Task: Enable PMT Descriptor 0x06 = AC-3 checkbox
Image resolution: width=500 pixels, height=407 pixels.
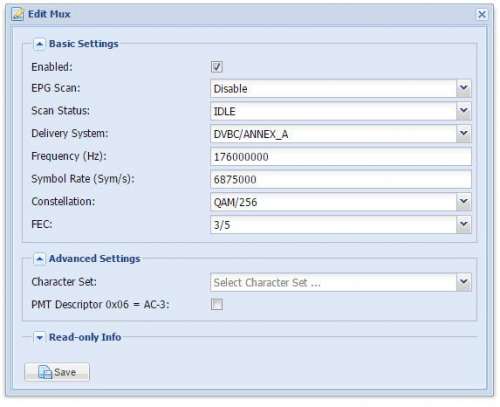Action: [217, 304]
